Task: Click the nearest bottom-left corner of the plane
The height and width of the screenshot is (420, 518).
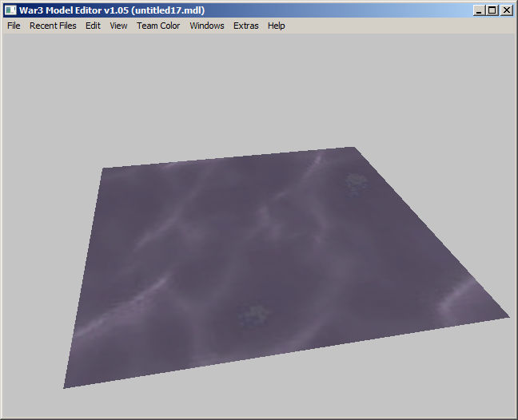Action: point(65,386)
